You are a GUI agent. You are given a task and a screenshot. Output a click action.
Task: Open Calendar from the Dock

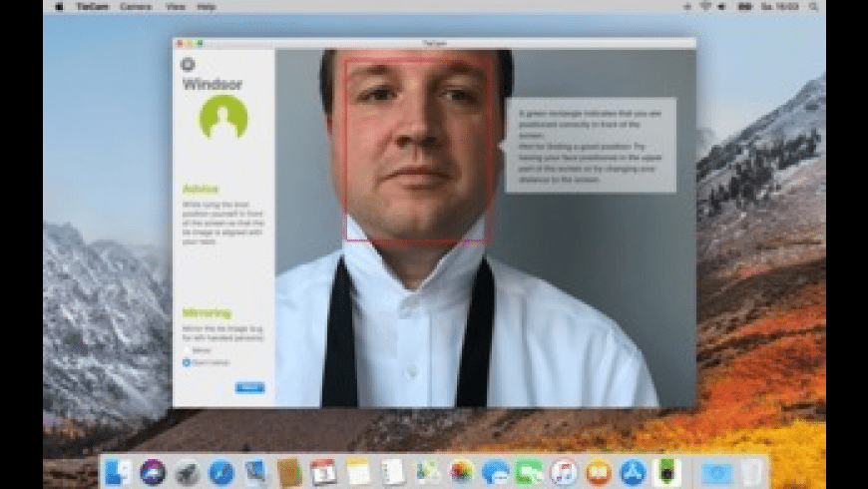324,472
